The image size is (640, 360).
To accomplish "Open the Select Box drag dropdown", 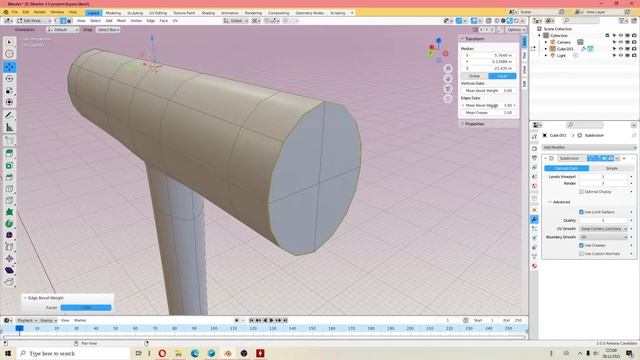I will click(x=108, y=30).
